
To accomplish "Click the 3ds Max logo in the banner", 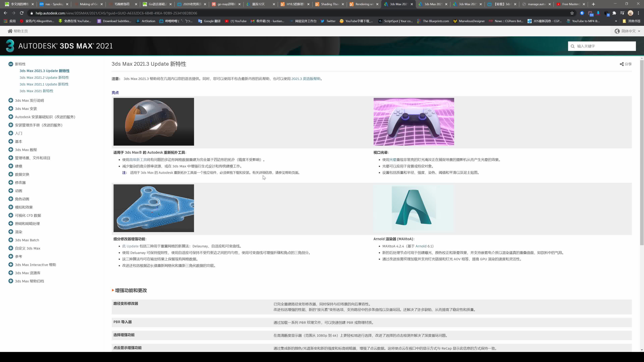I will 10,46.
